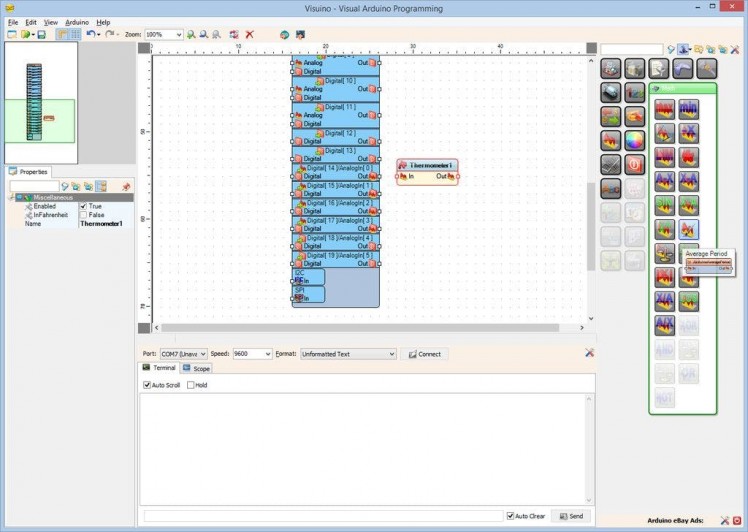Click the red X delete toolbar icon
This screenshot has width=748, height=532.
[249, 34]
